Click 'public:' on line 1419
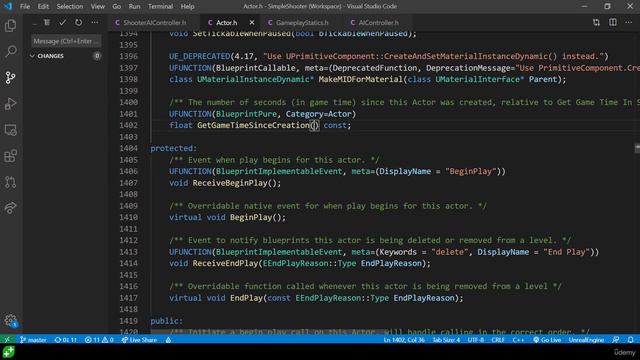Screen dimensions: 640x360 (x=167, y=321)
